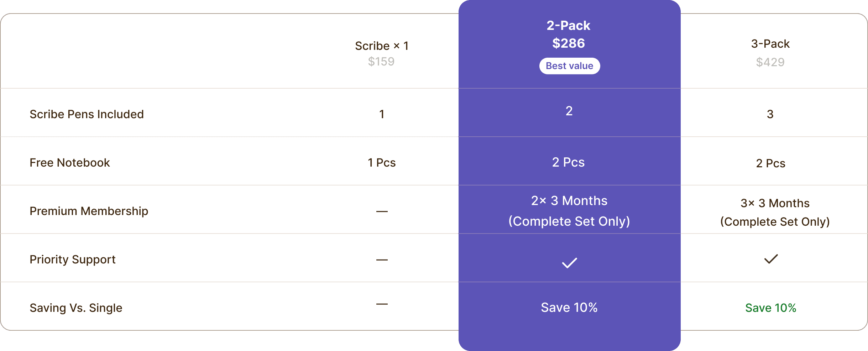This screenshot has height=351, width=868.
Task: Click Save 10% in the 2-Pack column
Action: pyautogui.click(x=569, y=308)
